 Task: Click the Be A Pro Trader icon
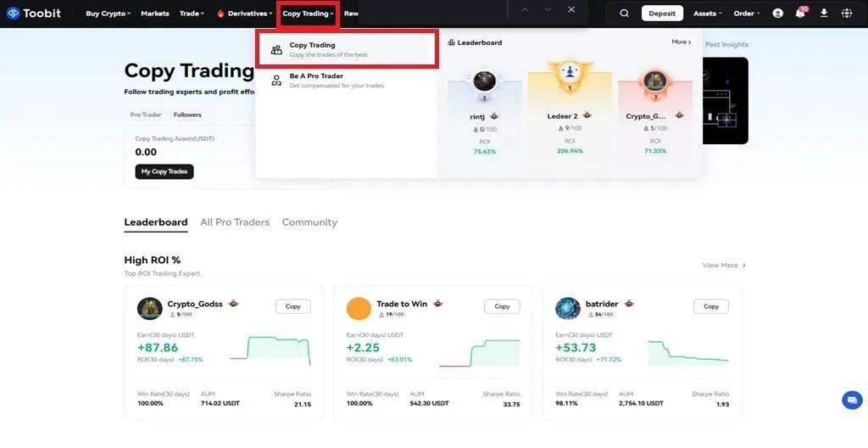[276, 81]
